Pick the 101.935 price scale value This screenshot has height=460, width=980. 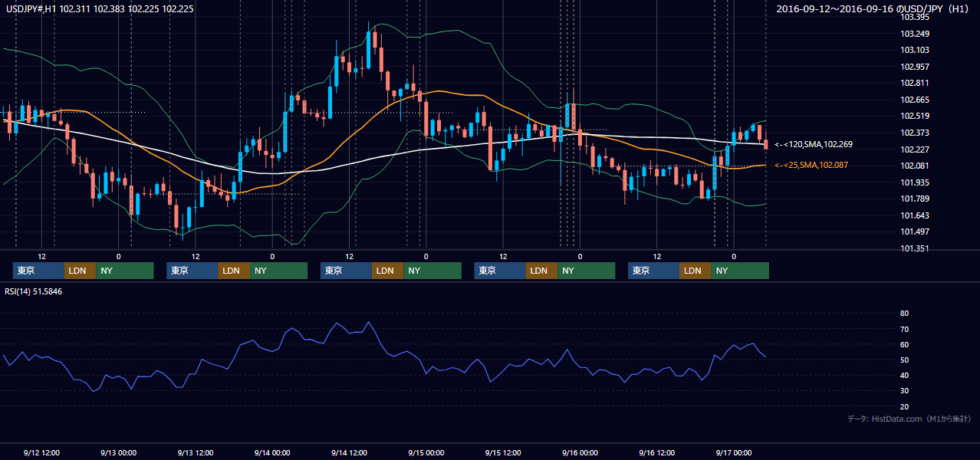[915, 182]
